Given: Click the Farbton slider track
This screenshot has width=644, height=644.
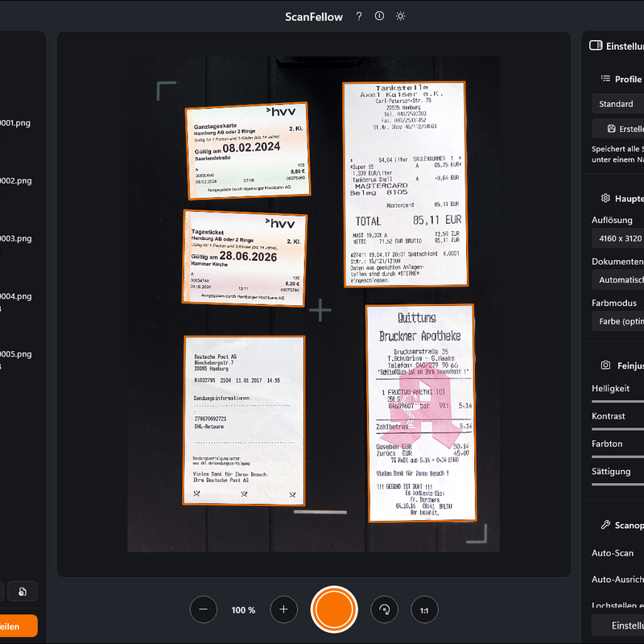Looking at the screenshot, I should 617,456.
